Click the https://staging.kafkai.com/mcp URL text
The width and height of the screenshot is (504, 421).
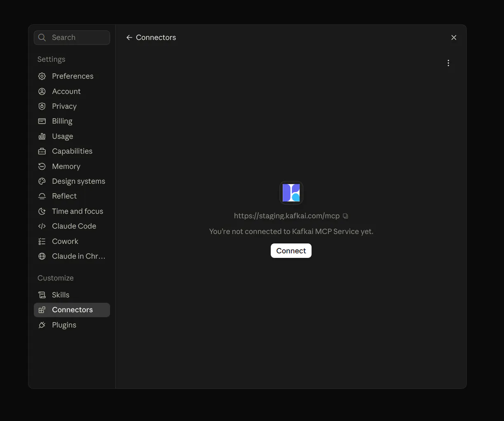(287, 216)
